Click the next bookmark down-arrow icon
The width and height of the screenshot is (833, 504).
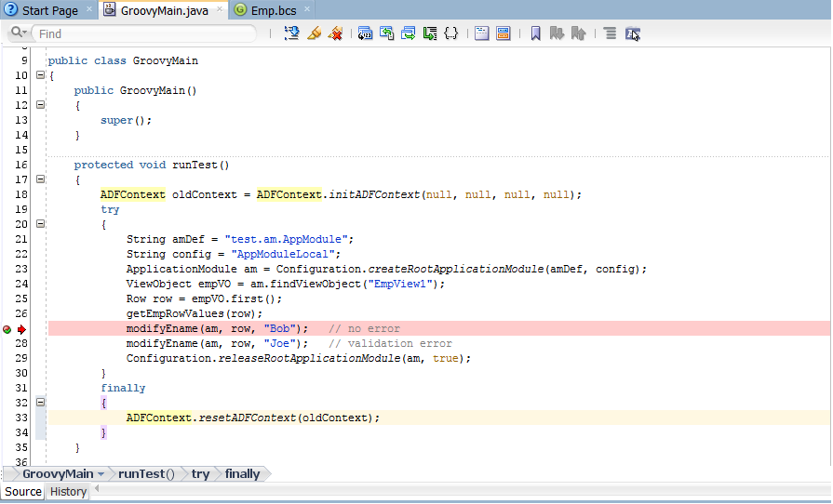557,33
